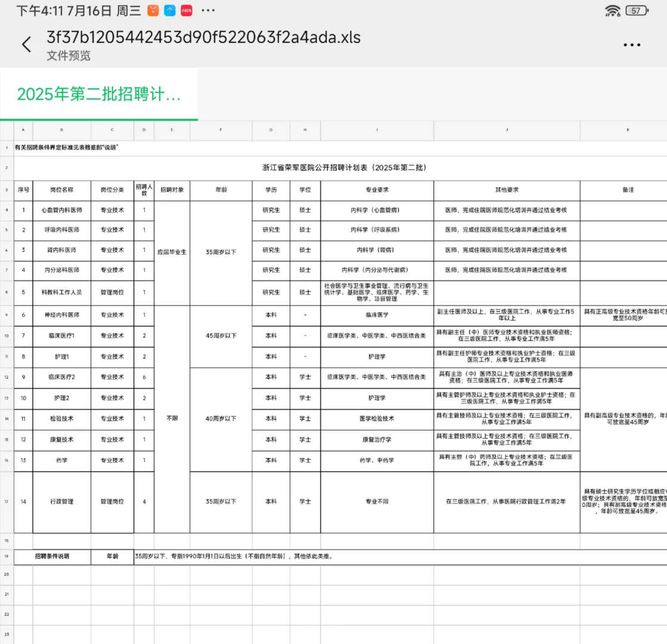
Task: Open the three-dot file options menu
Action: (632, 45)
